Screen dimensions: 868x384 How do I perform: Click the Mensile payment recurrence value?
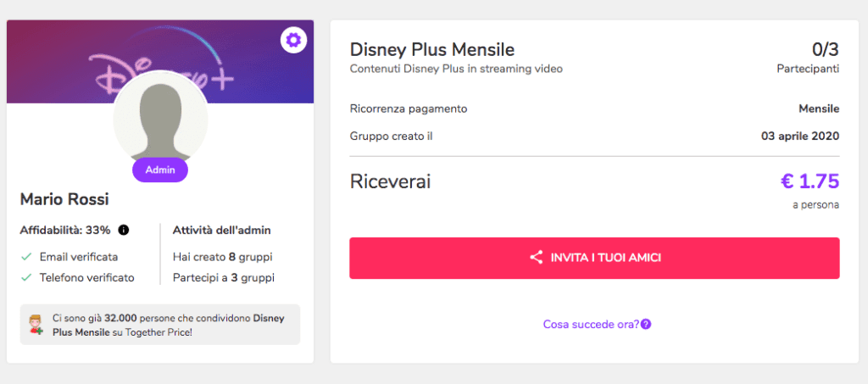coord(820,109)
